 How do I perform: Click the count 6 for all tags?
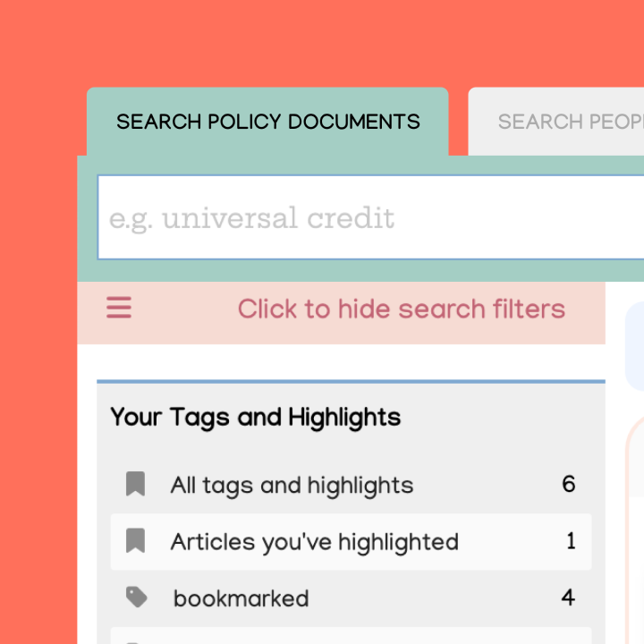[569, 484]
